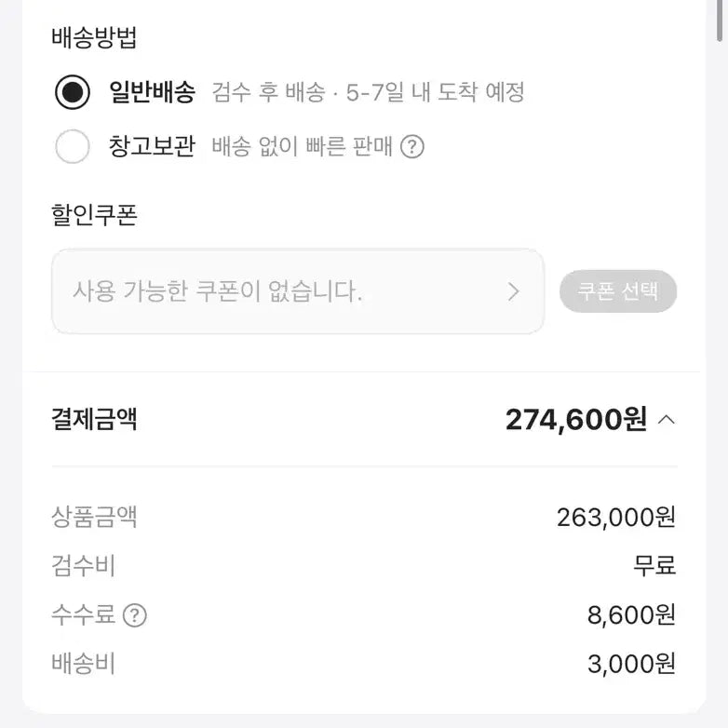Viewport: 728px width, 728px height.
Task: Click the 할인쿠폰 section heading
Action: [94, 215]
